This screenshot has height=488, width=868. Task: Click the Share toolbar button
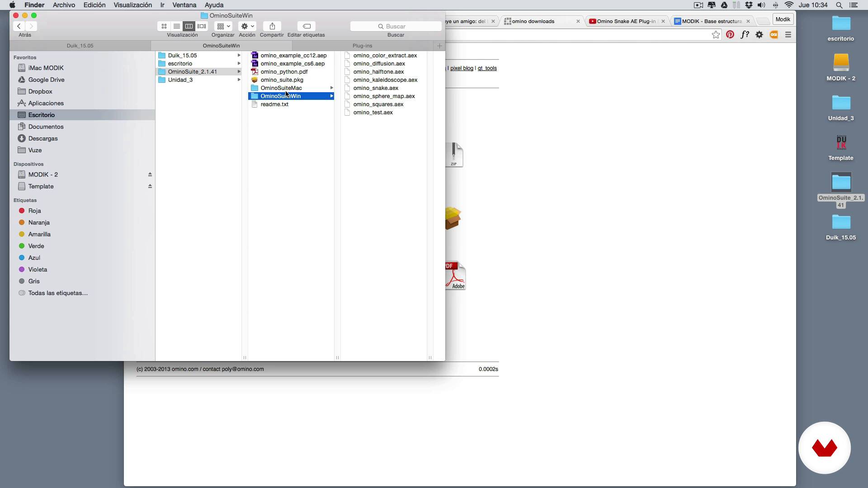point(272,26)
